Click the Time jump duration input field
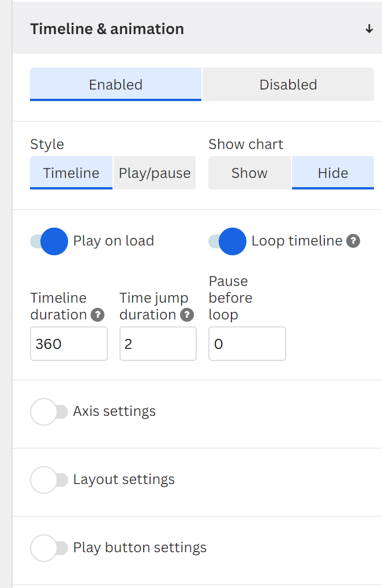The height and width of the screenshot is (588, 382). (x=158, y=344)
